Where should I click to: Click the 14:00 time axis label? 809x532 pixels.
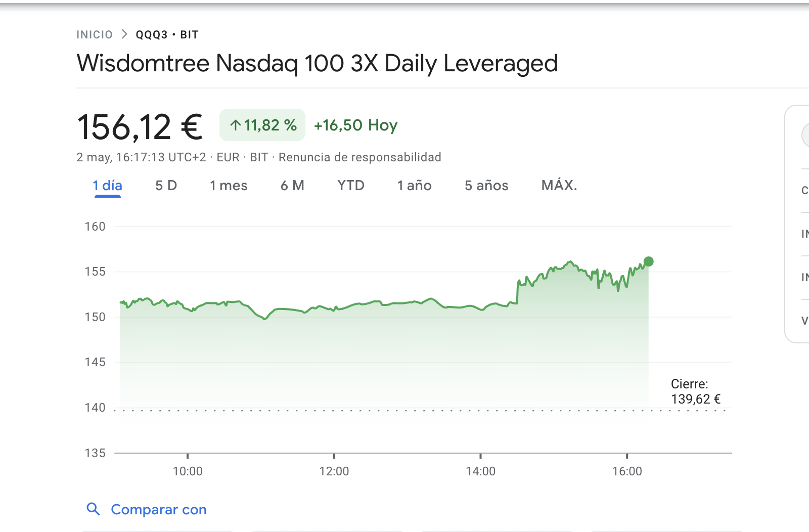tap(481, 471)
